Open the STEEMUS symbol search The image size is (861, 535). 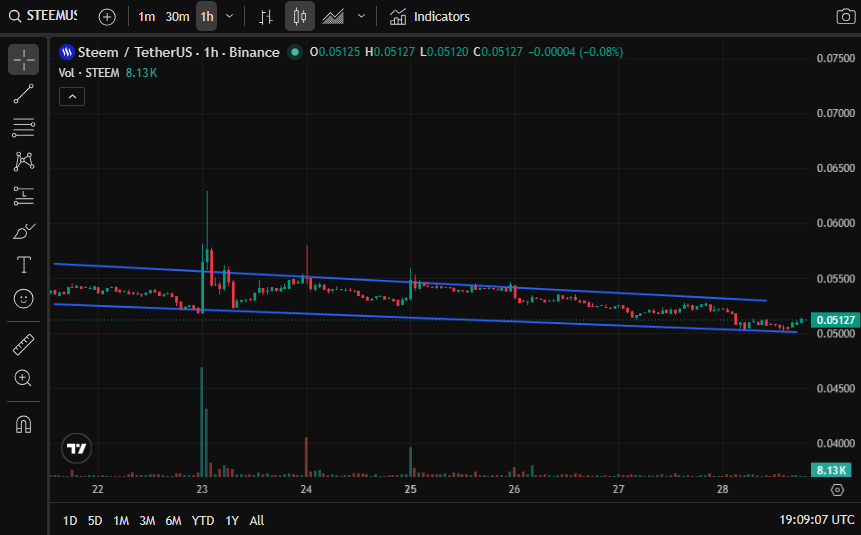pos(43,16)
